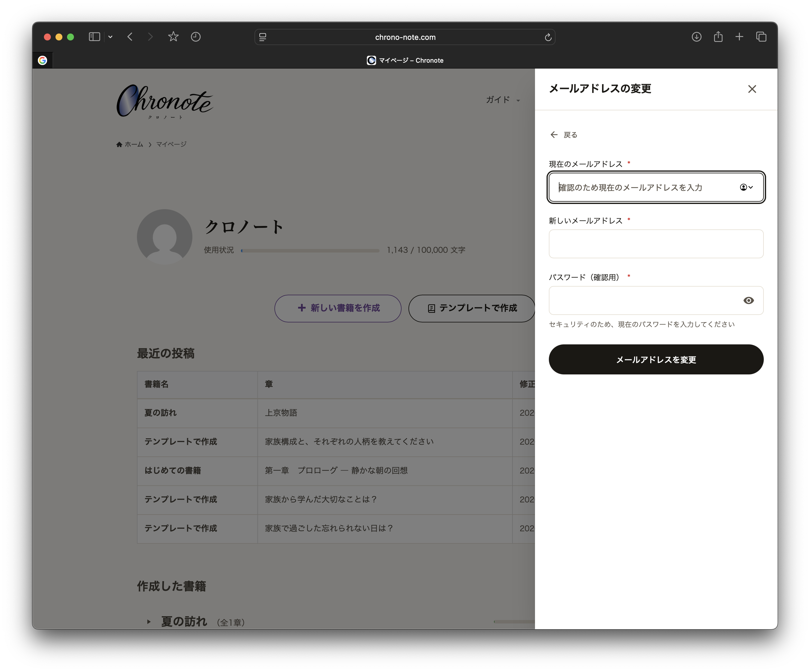Click the 戻る back link

(x=564, y=135)
